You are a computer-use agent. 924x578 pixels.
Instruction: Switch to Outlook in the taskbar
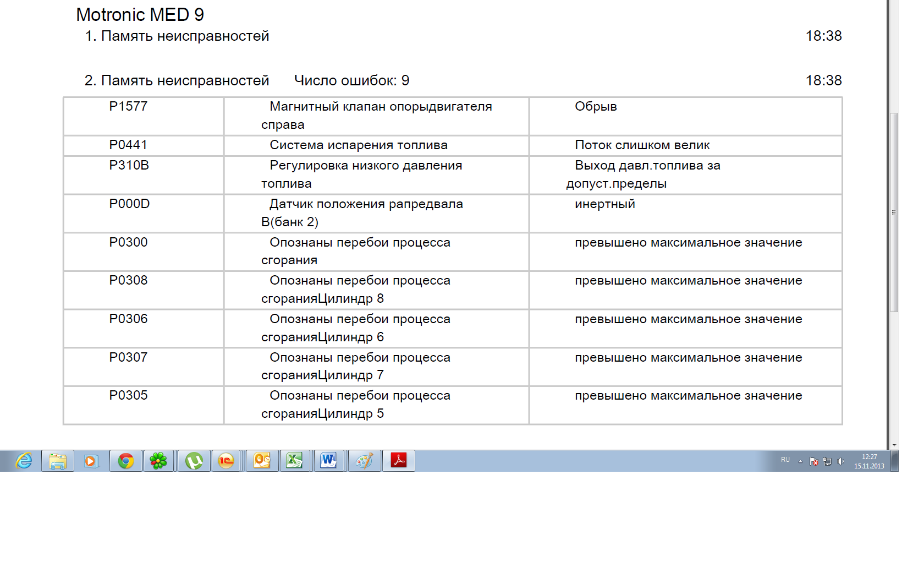pyautogui.click(x=262, y=461)
